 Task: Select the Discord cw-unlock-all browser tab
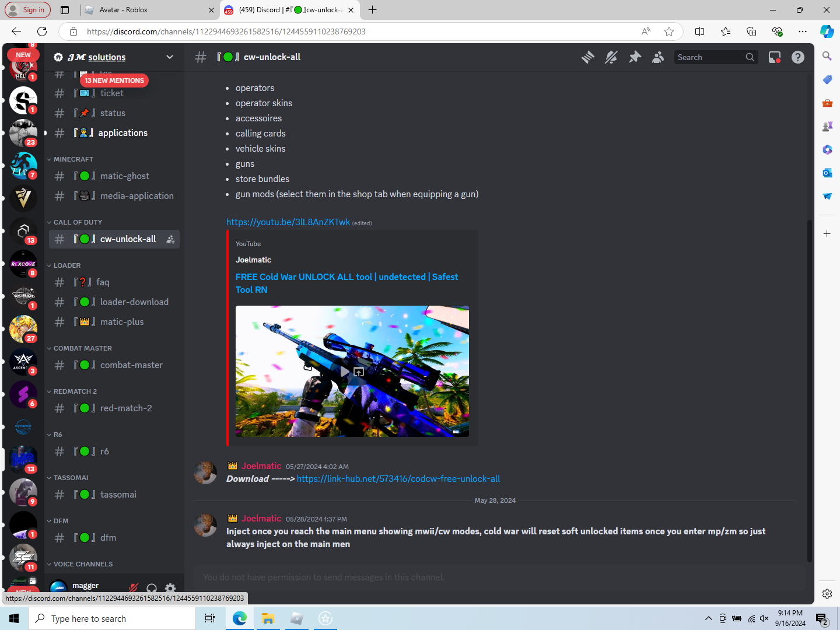point(290,10)
